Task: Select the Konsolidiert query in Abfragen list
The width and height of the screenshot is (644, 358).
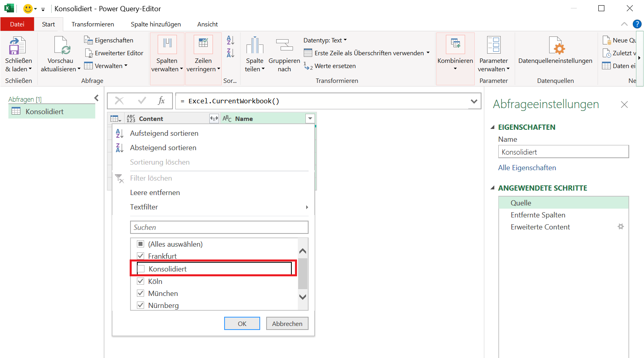Action: pos(52,111)
